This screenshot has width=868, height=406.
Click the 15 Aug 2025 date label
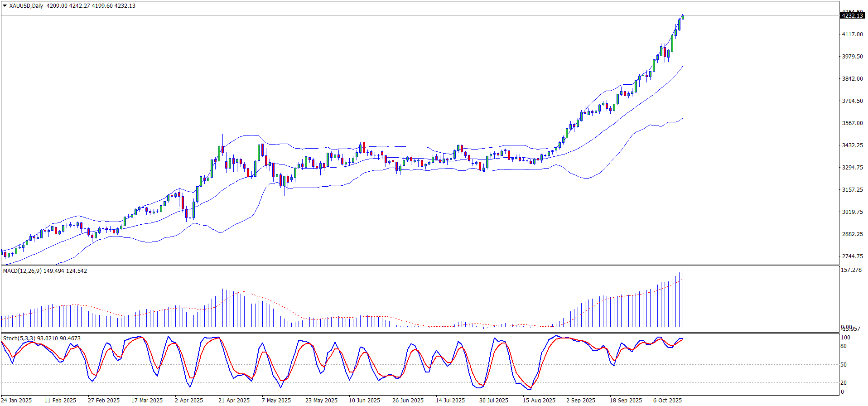tap(539, 400)
